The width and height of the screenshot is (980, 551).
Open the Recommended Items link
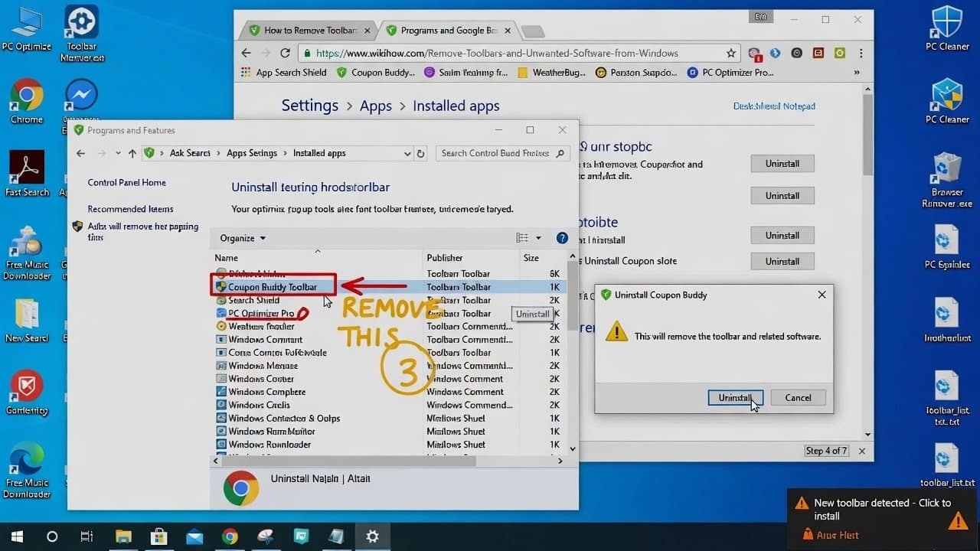(130, 209)
